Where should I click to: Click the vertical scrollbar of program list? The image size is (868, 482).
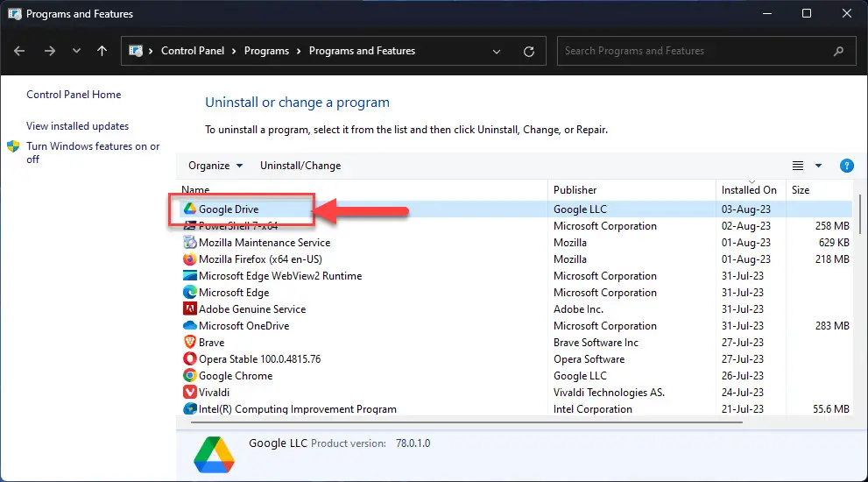(860, 214)
